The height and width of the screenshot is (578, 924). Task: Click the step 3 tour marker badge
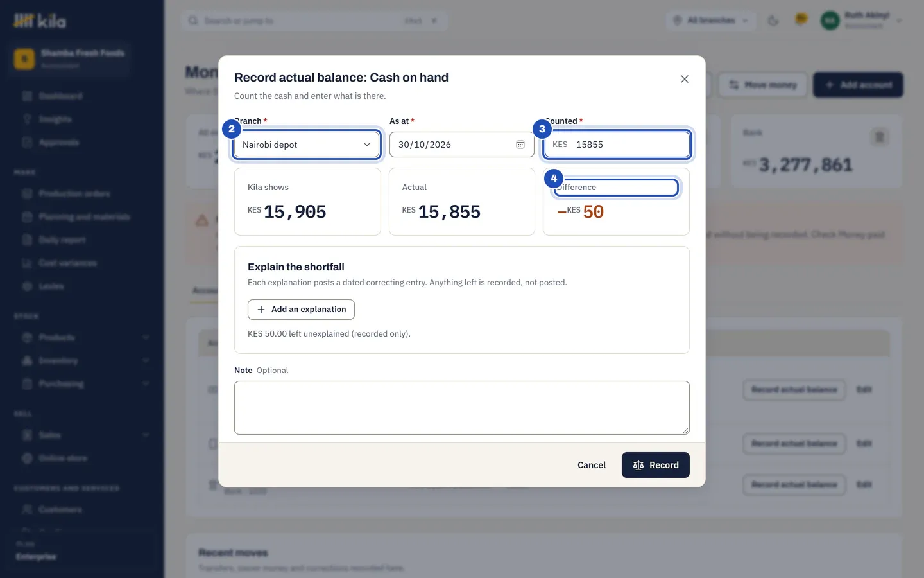[542, 128]
